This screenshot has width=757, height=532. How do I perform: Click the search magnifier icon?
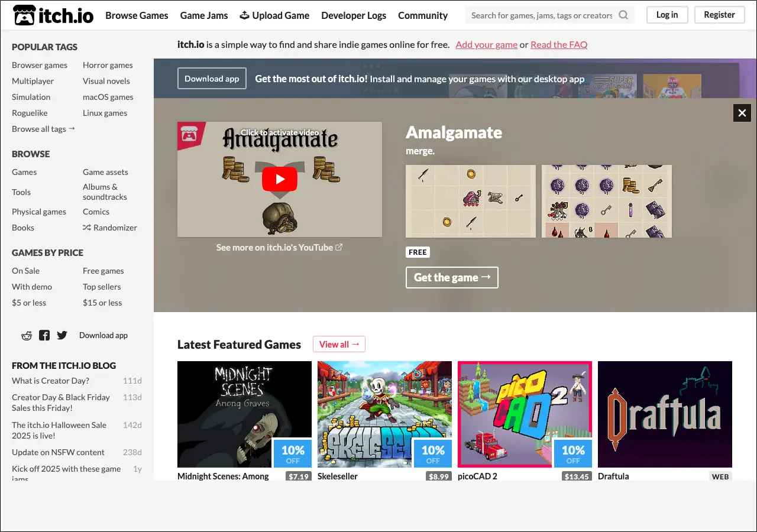click(623, 15)
